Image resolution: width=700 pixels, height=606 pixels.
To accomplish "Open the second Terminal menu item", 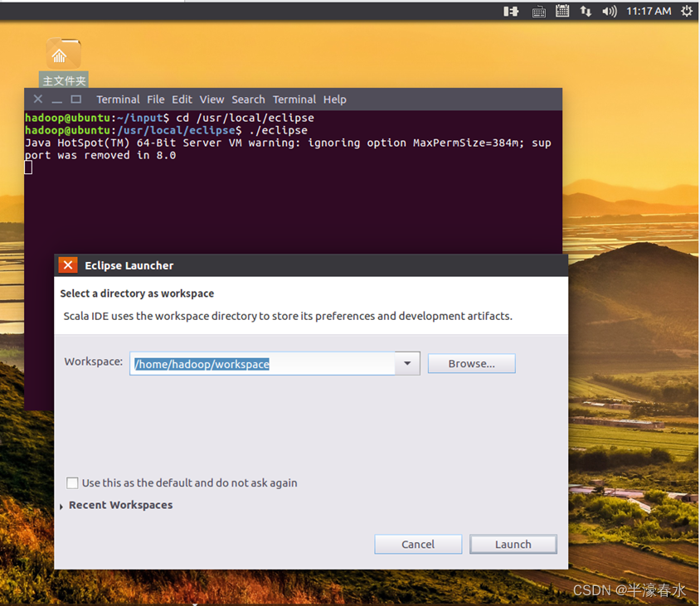I will (x=294, y=99).
